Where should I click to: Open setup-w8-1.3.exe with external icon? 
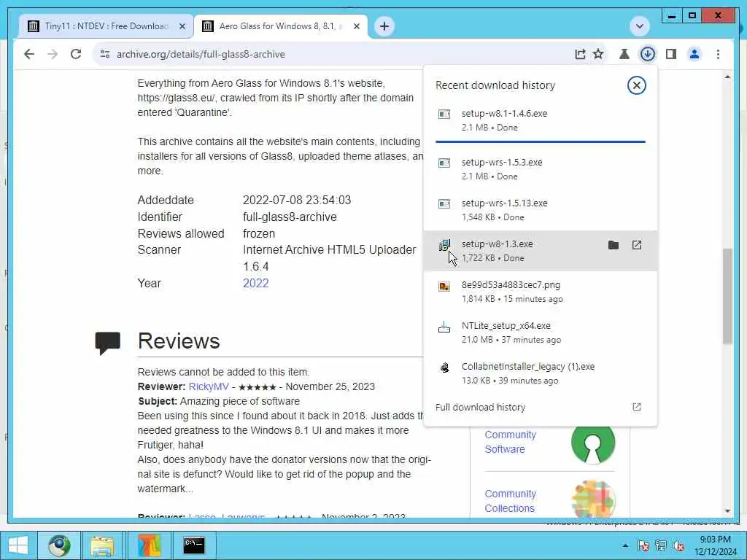tap(637, 245)
